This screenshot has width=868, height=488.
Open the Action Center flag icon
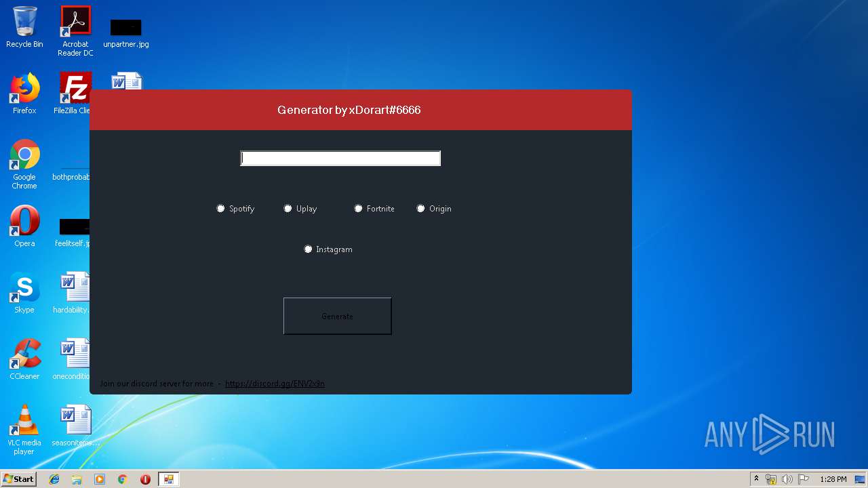tap(804, 479)
